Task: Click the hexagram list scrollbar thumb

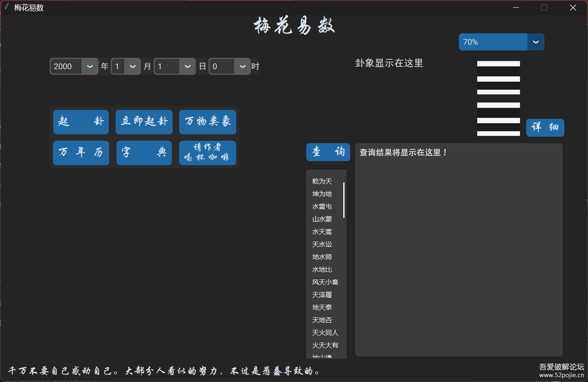Action: (x=344, y=200)
